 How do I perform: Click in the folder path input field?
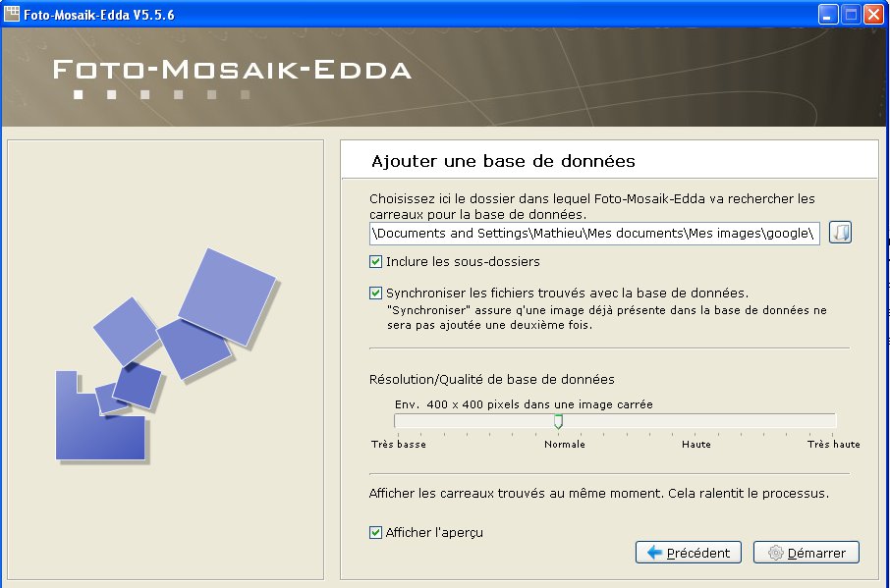pyautogui.click(x=594, y=233)
